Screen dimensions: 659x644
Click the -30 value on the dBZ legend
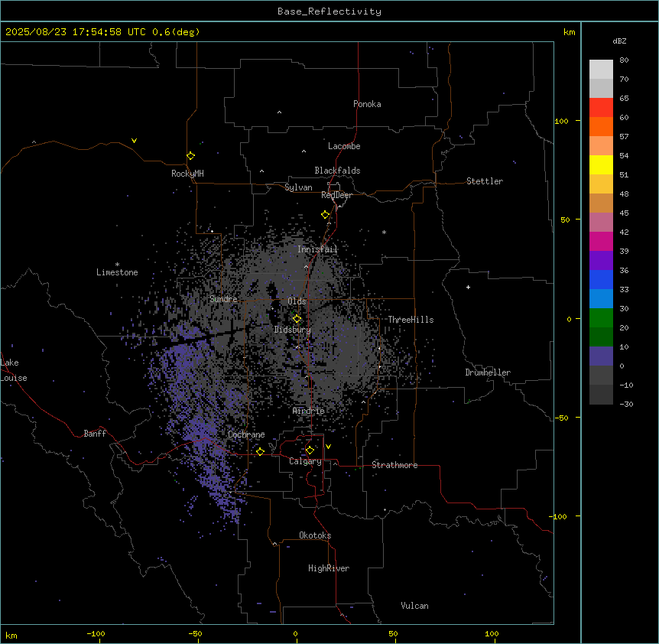click(x=626, y=404)
